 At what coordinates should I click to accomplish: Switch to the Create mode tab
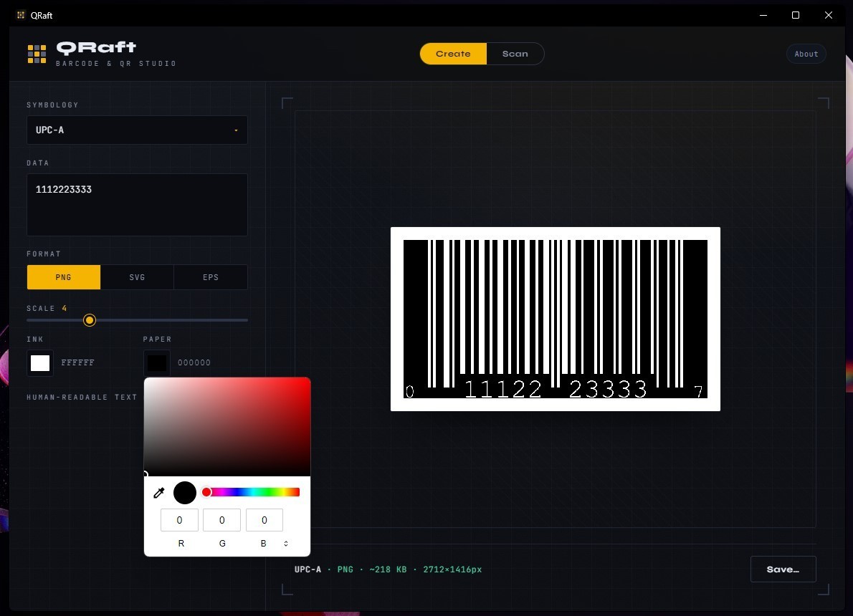pos(453,54)
